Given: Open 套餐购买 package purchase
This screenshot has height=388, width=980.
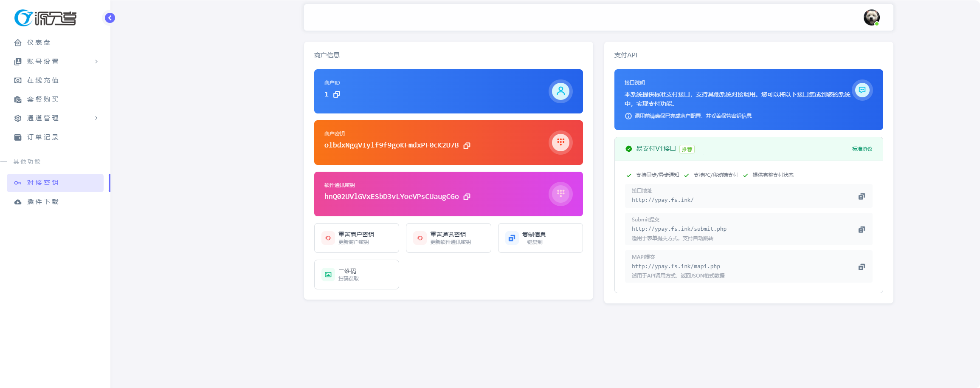Looking at the screenshot, I should [17, 99].
